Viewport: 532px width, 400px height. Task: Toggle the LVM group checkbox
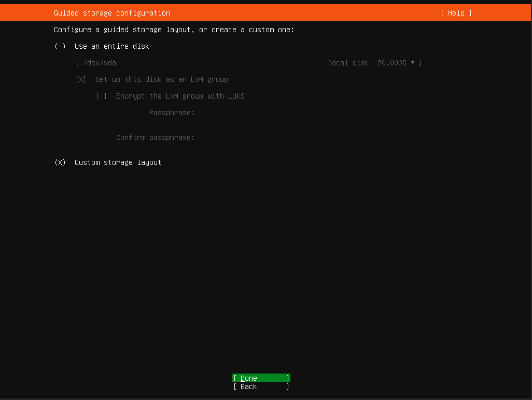pyautogui.click(x=81, y=79)
